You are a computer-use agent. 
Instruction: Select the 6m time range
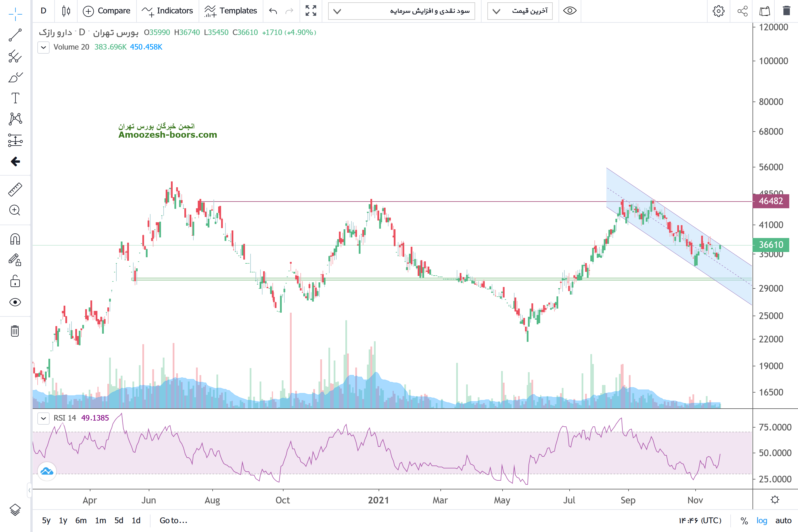click(x=81, y=520)
